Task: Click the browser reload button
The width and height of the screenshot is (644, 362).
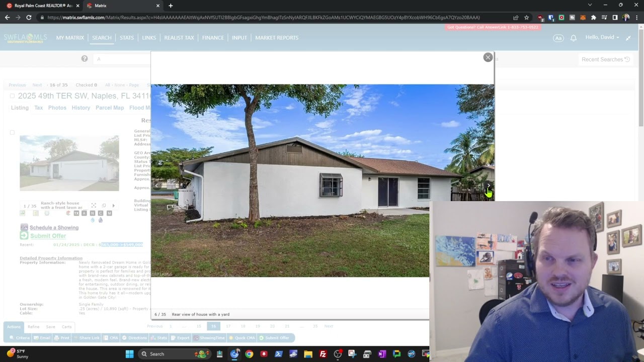Action: [x=29, y=17]
